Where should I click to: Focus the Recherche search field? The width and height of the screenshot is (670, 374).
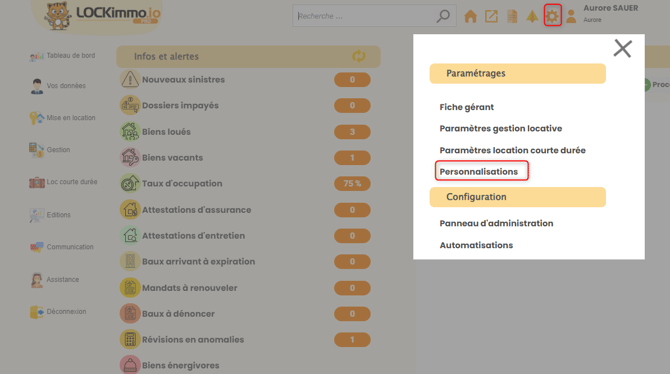coord(365,16)
